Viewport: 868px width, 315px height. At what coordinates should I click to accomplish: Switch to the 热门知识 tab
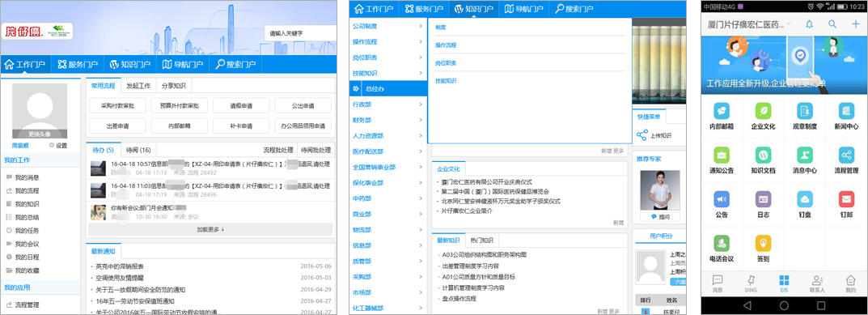[481, 241]
